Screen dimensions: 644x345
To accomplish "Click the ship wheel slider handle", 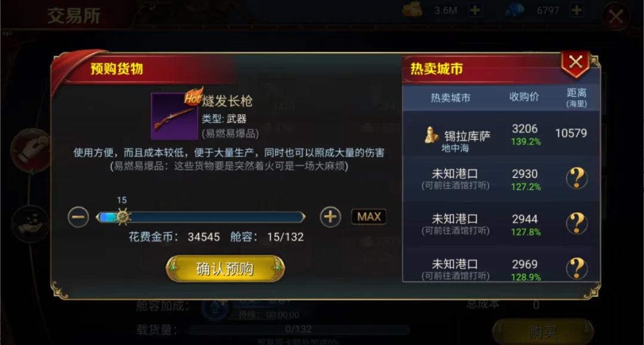I will point(122,217).
